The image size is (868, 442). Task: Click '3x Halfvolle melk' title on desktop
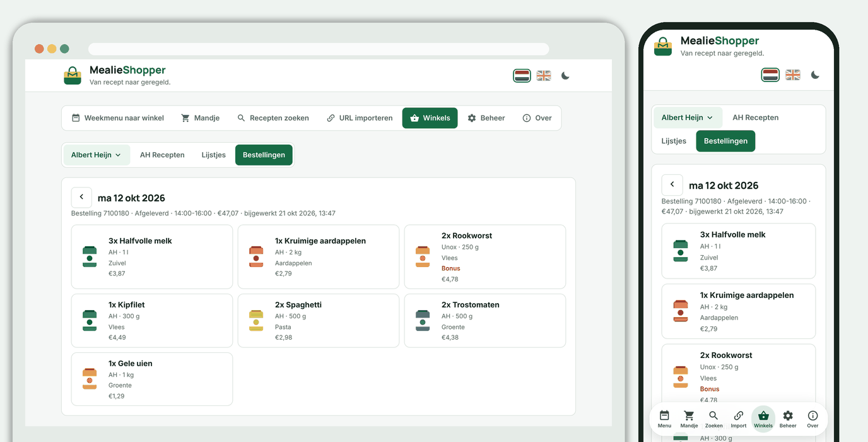[140, 241]
